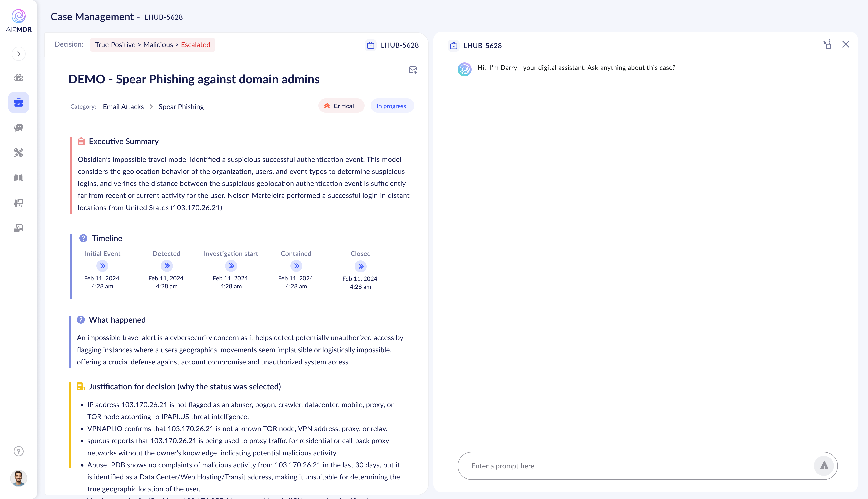This screenshot has width=868, height=499.
Task: Close the Darryl assistant panel
Action: click(846, 44)
